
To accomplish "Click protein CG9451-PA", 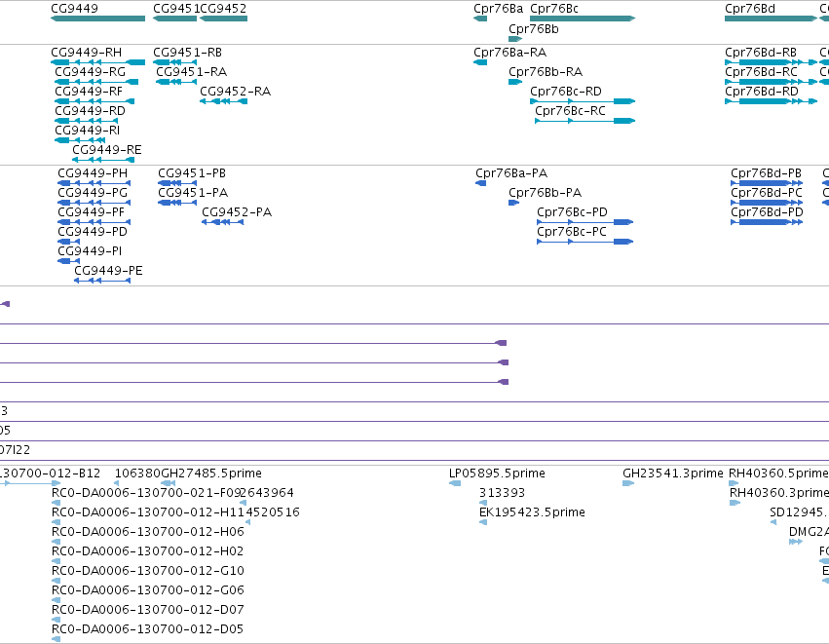I will (193, 193).
